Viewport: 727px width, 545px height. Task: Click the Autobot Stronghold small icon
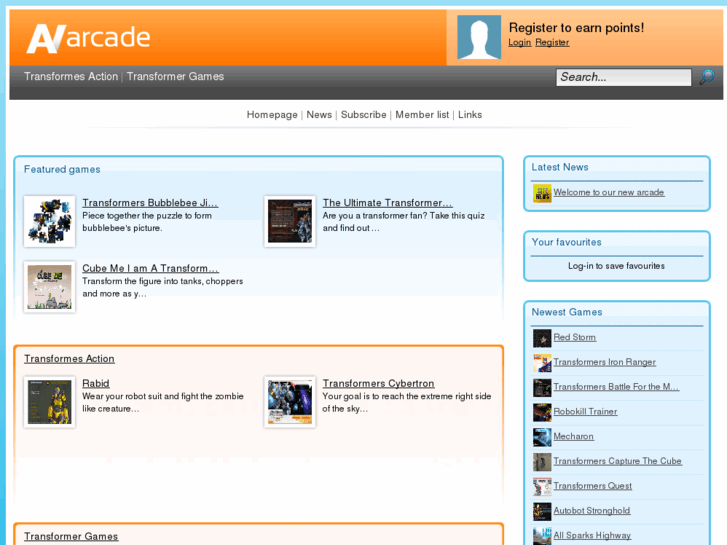pyautogui.click(x=542, y=512)
